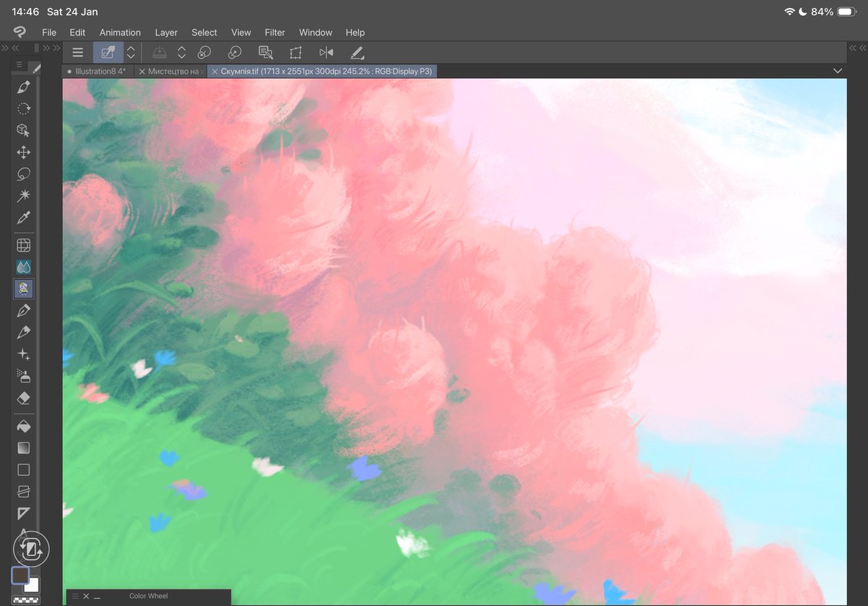Select the Frame border tool
The width and height of the screenshot is (868, 606).
pos(23,492)
